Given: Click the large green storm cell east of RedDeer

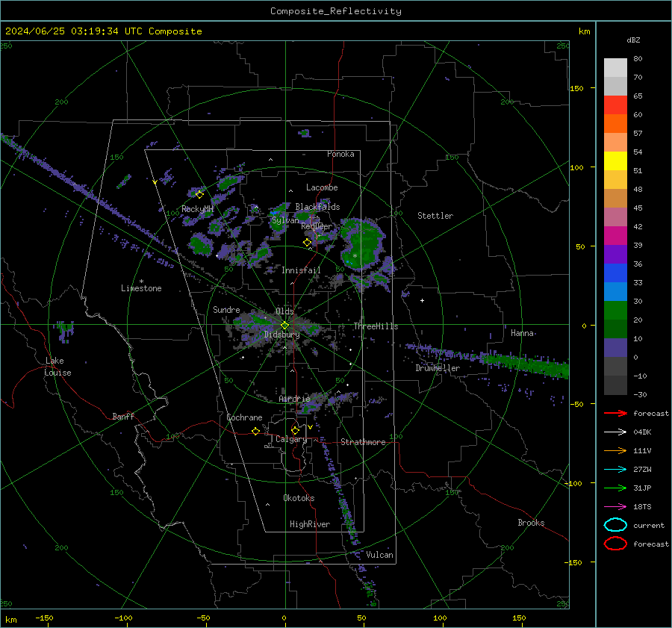Looking at the screenshot, I should point(361,243).
